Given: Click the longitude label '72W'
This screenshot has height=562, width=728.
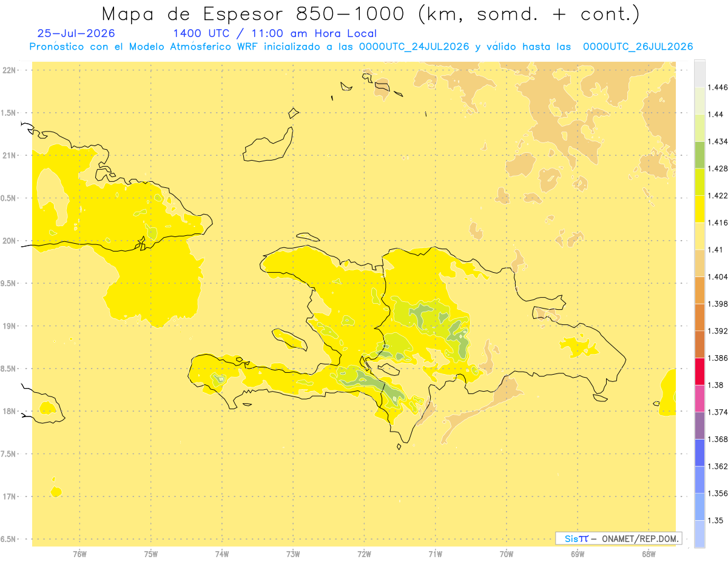Looking at the screenshot, I should tap(364, 554).
